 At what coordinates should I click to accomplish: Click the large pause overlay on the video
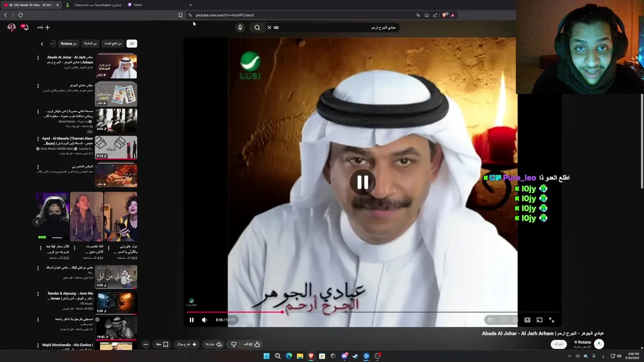click(x=363, y=183)
